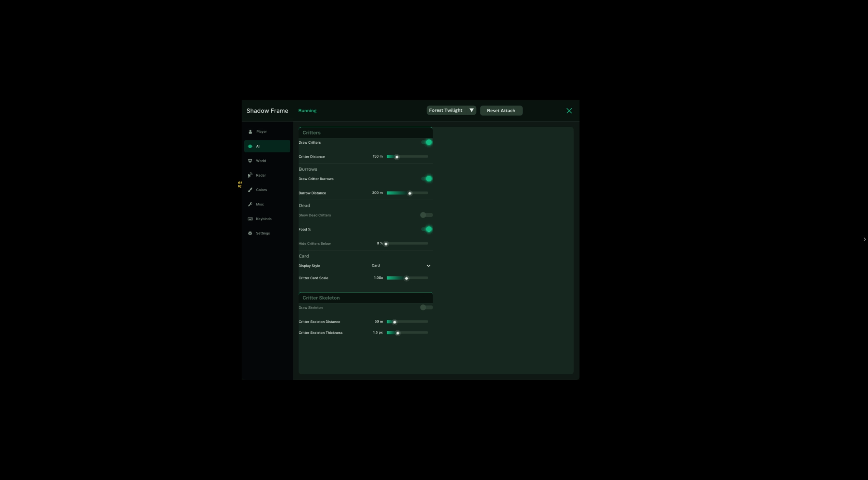Expand the Display Style dropdown

401,266
